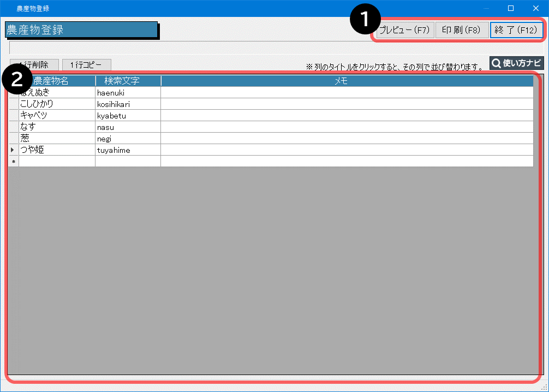549x392 pixels.
Task: Sort by the 検索文字 column header
Action: pos(128,81)
